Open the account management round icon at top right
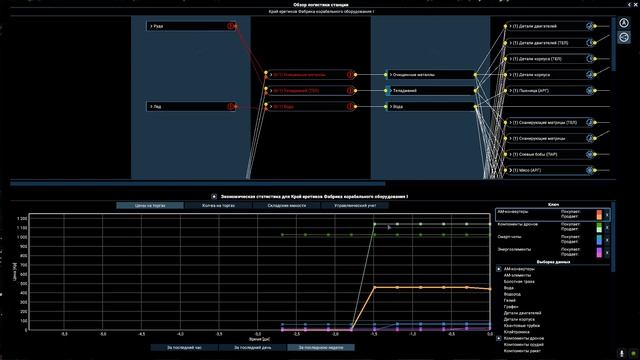This screenshot has width=640, height=360. (x=624, y=23)
